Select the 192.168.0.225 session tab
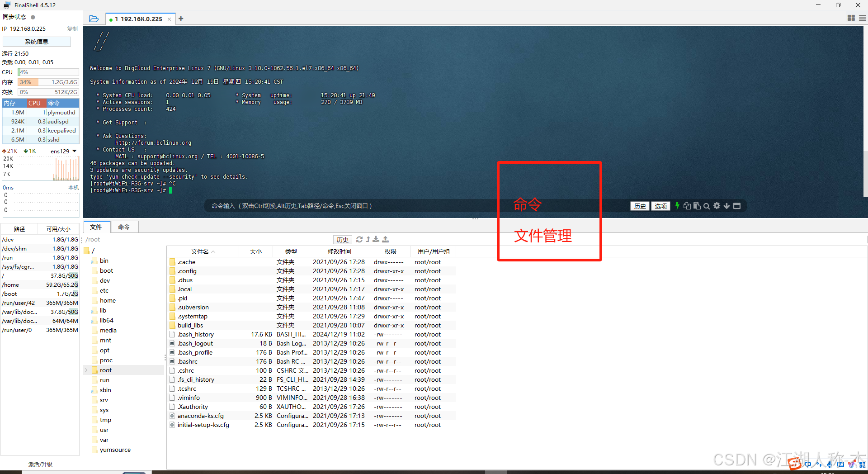This screenshot has width=868, height=474. pyautogui.click(x=141, y=19)
